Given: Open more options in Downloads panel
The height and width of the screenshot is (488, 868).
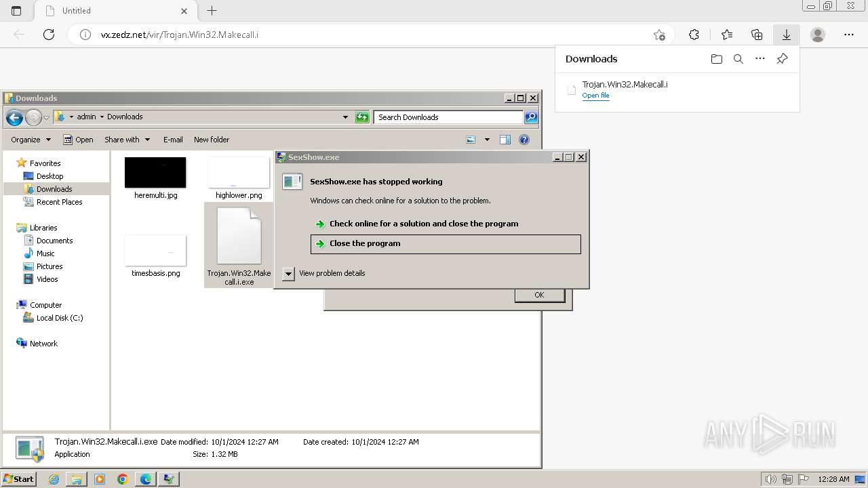Looking at the screenshot, I should click(x=760, y=59).
